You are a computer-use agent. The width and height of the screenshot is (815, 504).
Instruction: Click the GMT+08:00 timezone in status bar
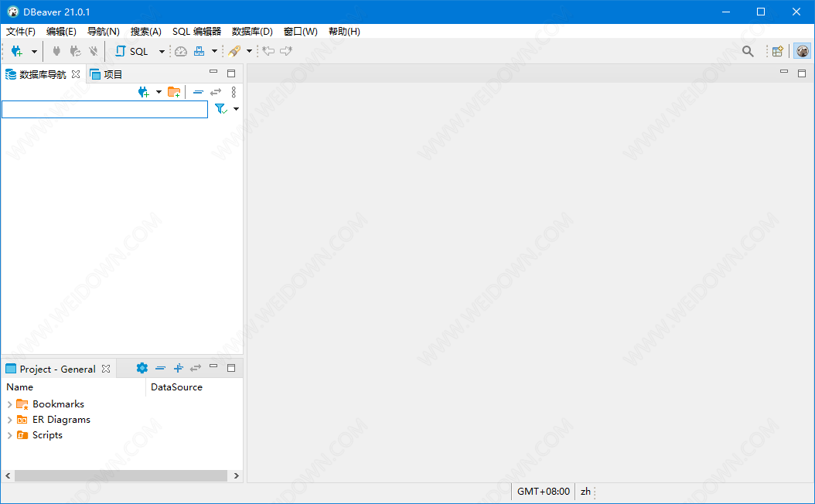coord(544,492)
